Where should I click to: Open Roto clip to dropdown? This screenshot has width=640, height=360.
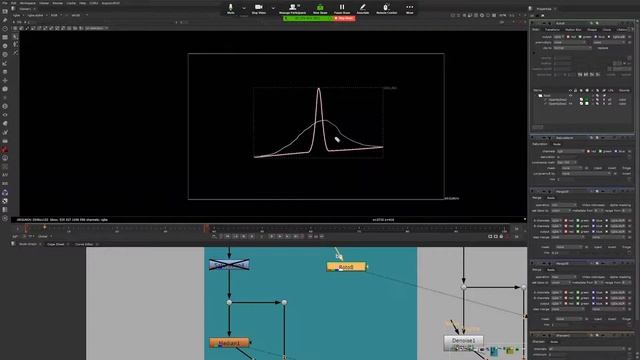point(572,48)
